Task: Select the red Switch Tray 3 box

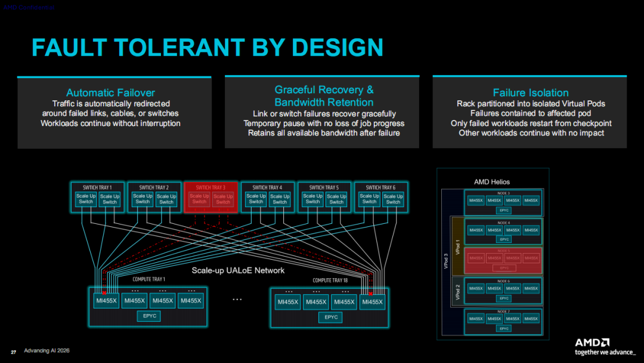Action: coord(210,198)
